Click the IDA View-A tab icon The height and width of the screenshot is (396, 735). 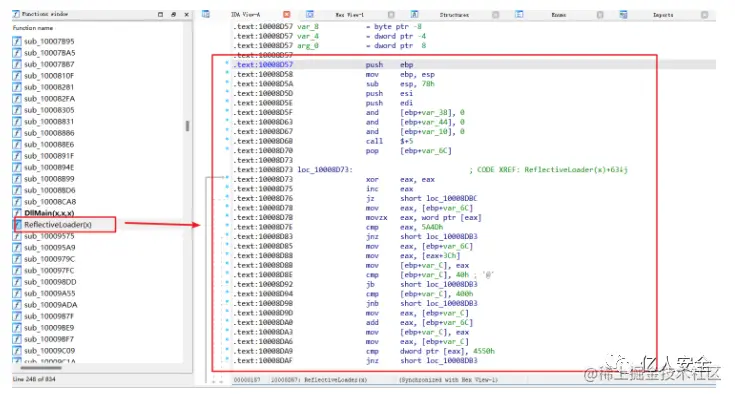[206, 15]
